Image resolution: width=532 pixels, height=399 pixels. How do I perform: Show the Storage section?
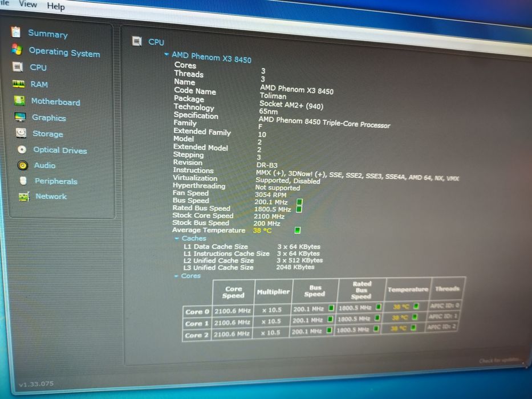pos(48,134)
